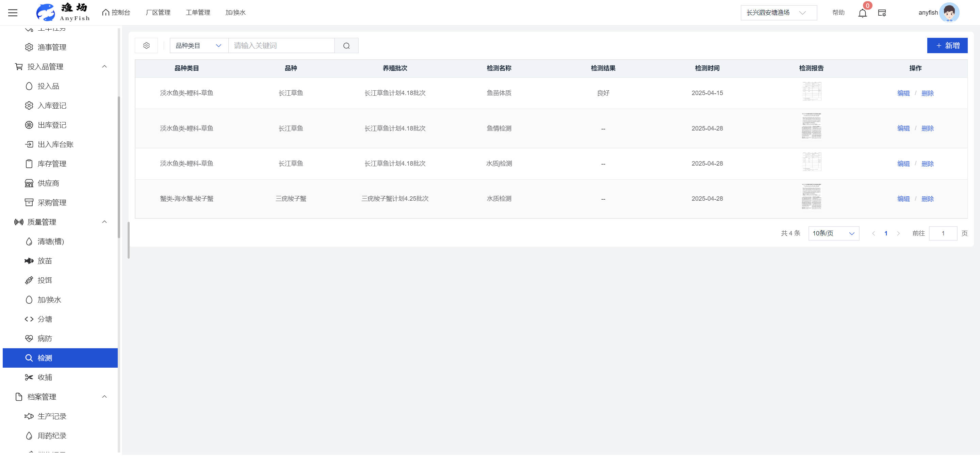Click the 新增 button
The height and width of the screenshot is (460, 980).
point(947,46)
